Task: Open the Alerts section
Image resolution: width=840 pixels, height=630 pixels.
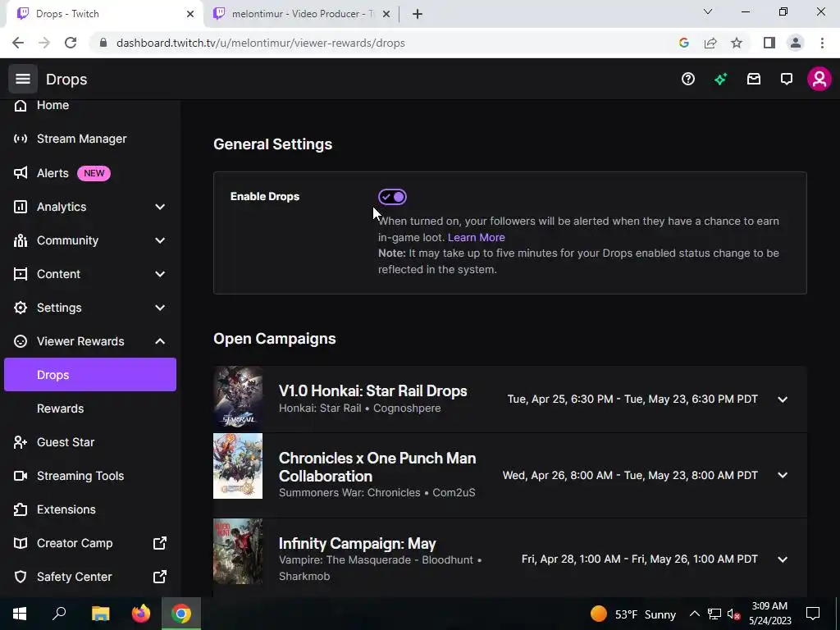Action: tap(52, 173)
